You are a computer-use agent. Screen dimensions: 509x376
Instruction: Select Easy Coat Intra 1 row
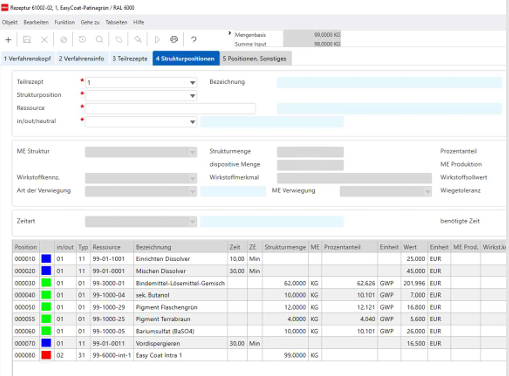[259, 355]
